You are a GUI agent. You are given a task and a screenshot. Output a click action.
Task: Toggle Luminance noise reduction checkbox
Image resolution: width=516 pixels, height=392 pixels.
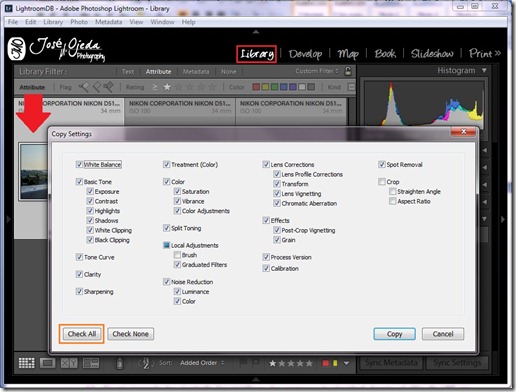coord(177,291)
